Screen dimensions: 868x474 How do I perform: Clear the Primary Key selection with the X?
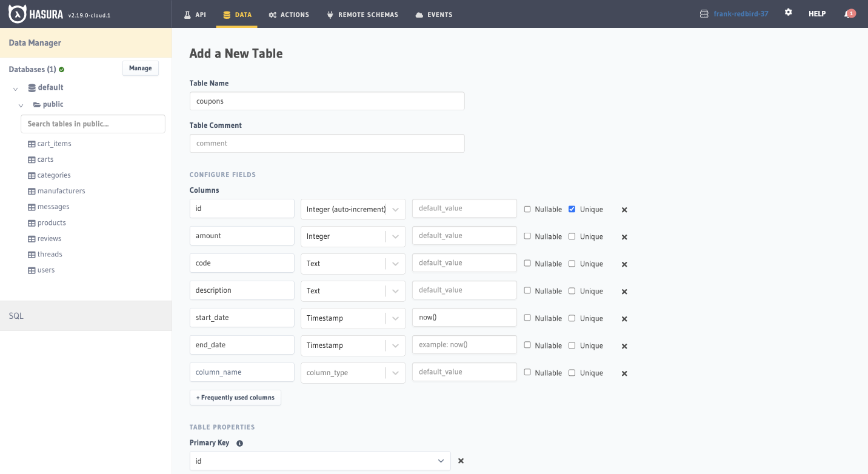[x=461, y=461]
